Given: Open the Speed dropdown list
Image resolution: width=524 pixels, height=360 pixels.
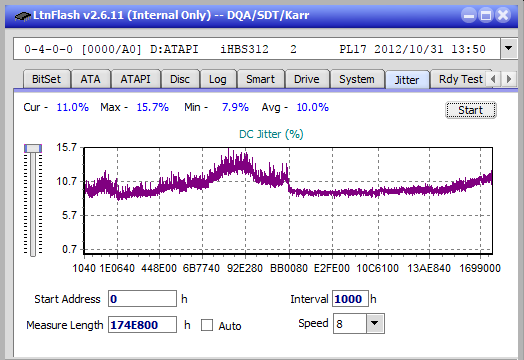Looking at the screenshot, I should point(375,323).
